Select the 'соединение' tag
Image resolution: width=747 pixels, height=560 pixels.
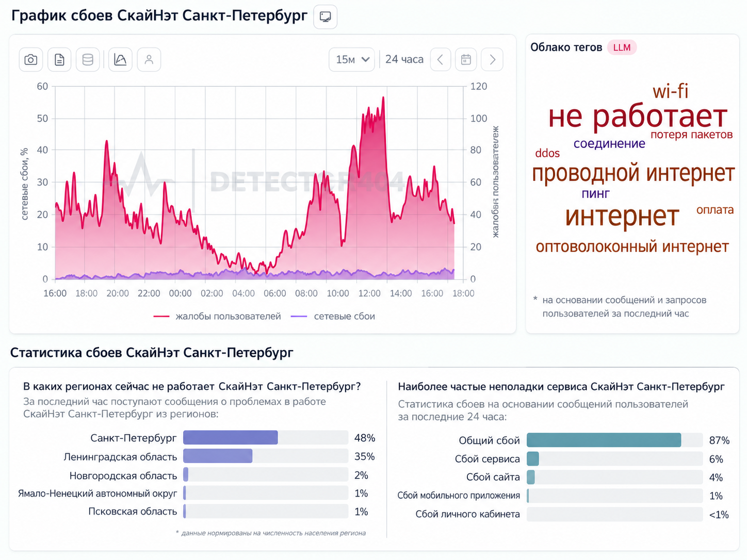(609, 143)
